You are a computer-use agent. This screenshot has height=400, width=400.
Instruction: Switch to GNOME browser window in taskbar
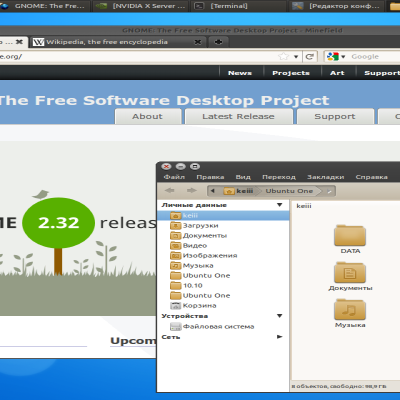click(45, 6)
